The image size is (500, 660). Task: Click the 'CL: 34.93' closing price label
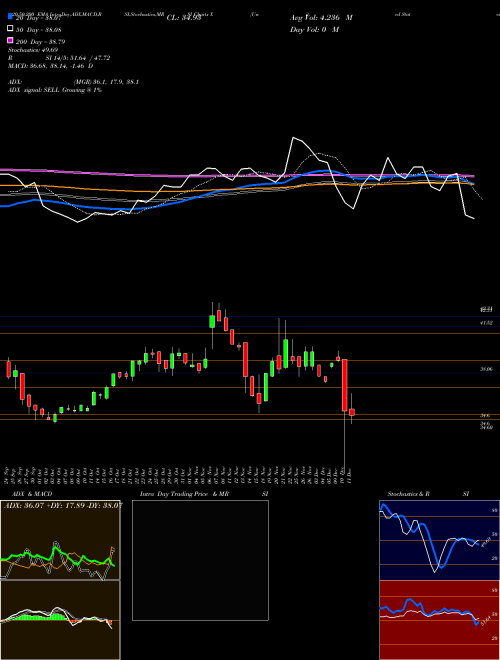pos(184,18)
